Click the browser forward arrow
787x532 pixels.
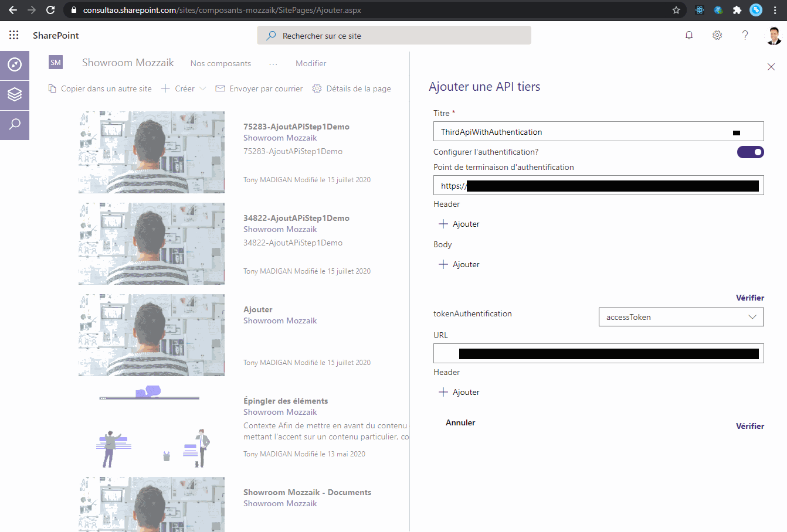tap(32, 10)
